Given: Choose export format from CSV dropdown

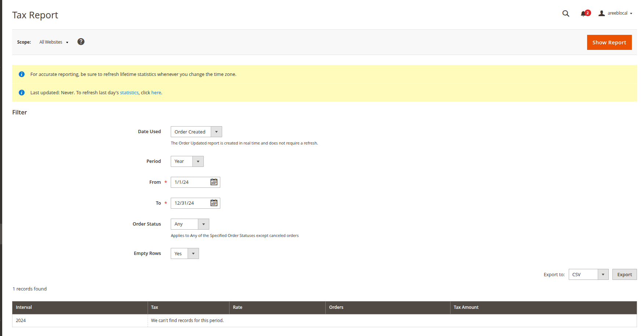Looking at the screenshot, I should (588, 275).
